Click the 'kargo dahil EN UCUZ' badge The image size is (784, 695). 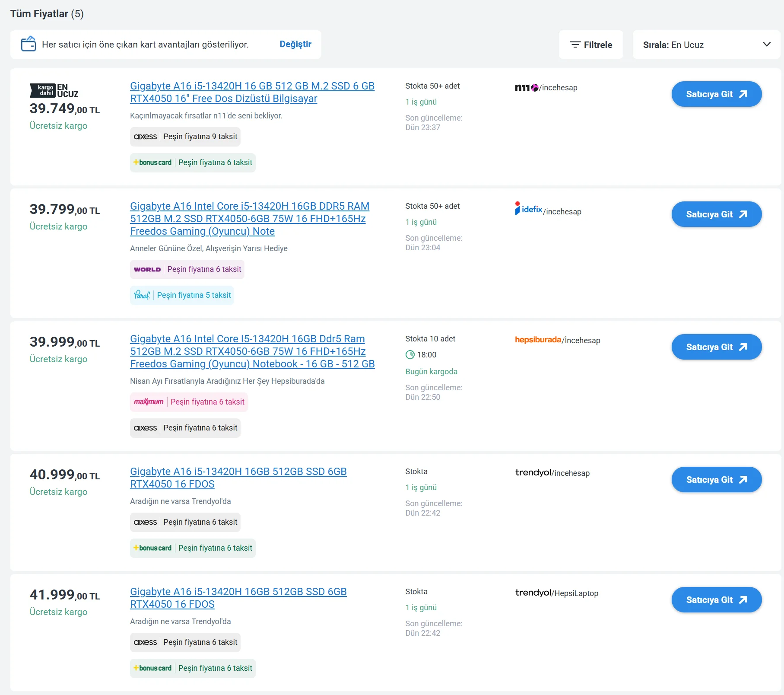pyautogui.click(x=54, y=90)
